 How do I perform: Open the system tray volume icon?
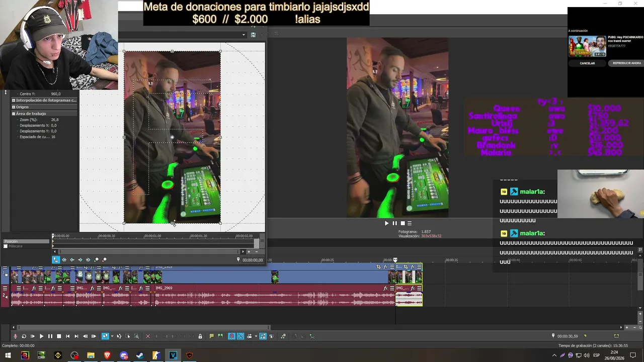click(586, 355)
